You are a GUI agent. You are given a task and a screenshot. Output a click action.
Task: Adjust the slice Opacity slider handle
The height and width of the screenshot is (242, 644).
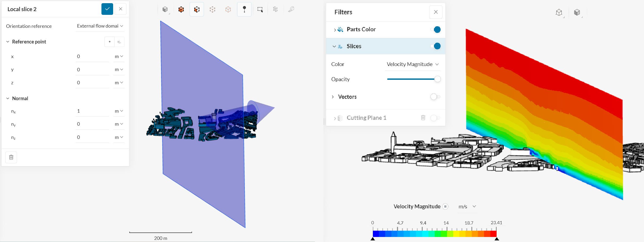pos(437,79)
